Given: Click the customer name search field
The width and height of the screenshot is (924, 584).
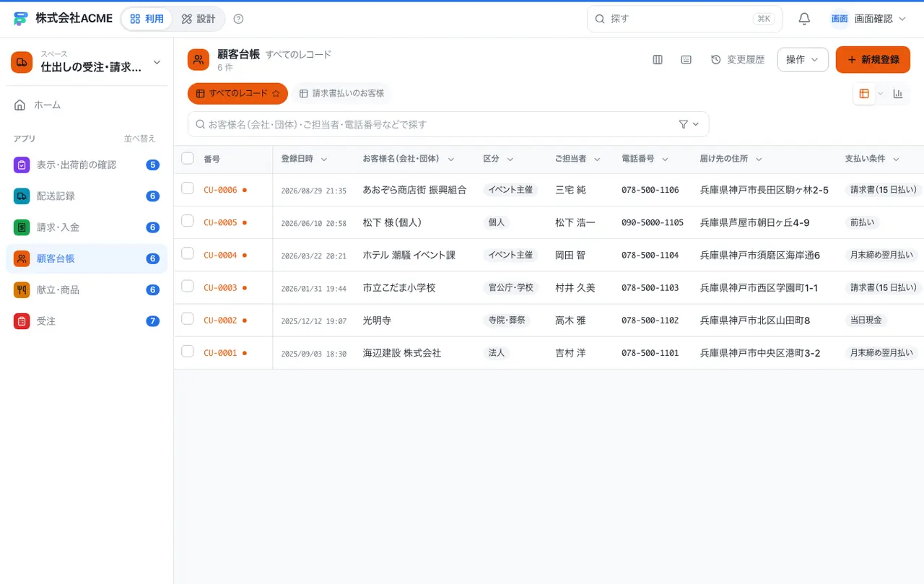Looking at the screenshot, I should [x=448, y=124].
